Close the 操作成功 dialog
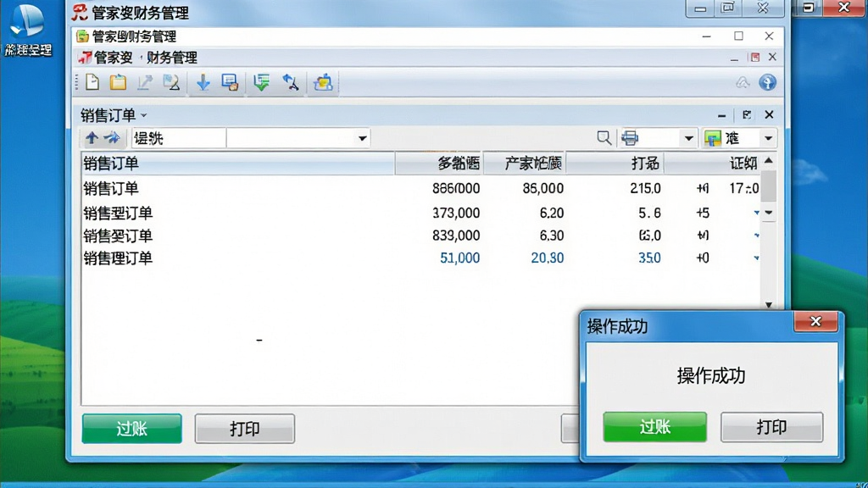Image resolution: width=868 pixels, height=488 pixels. (x=815, y=321)
